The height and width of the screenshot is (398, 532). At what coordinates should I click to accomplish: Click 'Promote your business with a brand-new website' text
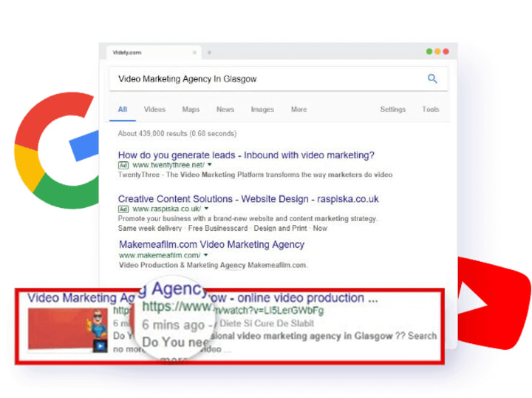coord(248,218)
